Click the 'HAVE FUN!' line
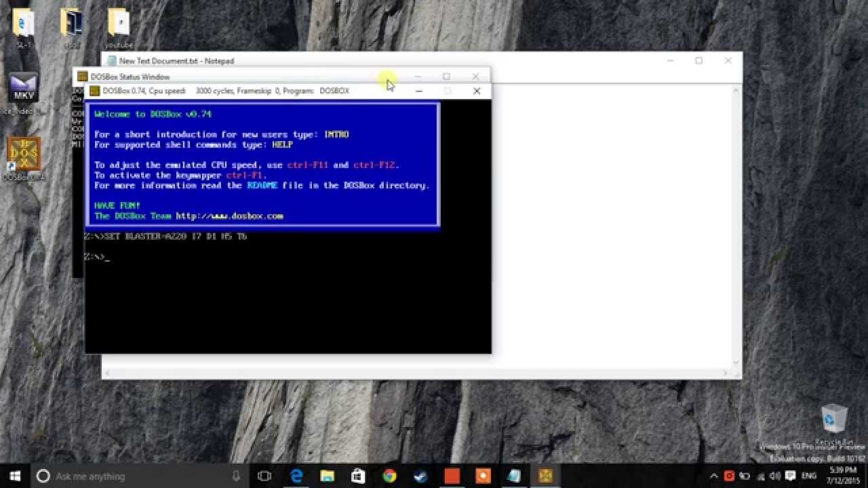Screen dimensions: 868x488 (117, 205)
